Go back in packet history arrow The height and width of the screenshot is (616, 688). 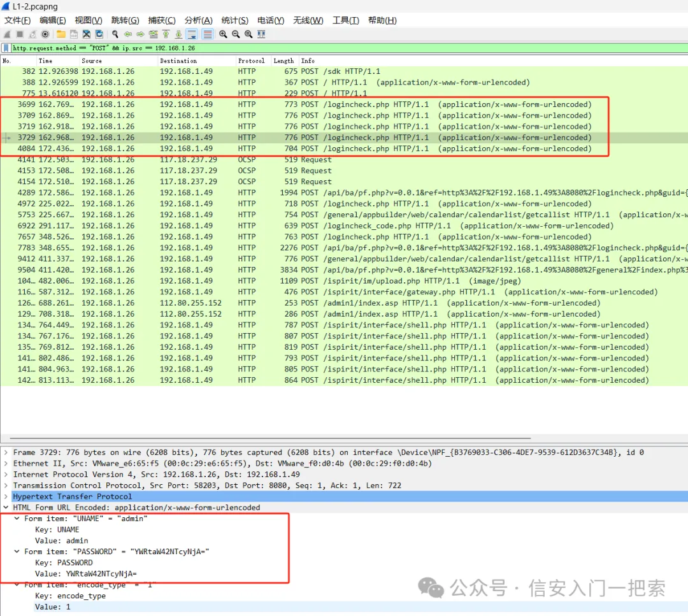click(x=127, y=34)
